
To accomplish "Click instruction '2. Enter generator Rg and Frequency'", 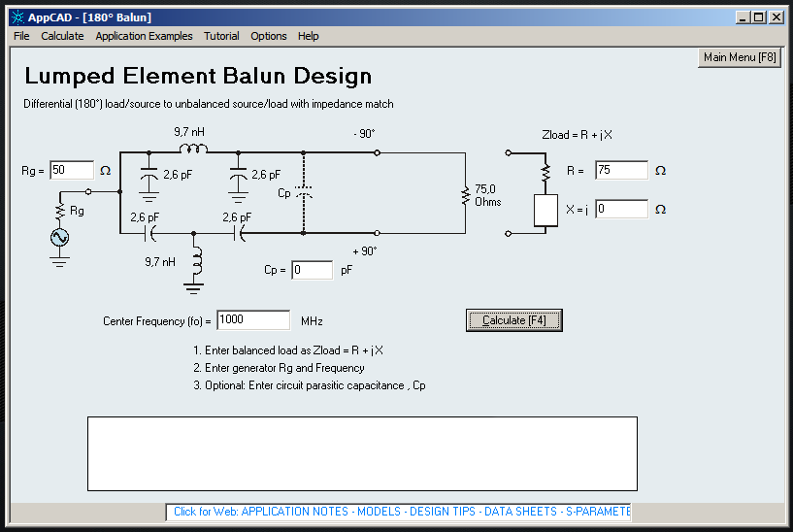I will pos(279,368).
